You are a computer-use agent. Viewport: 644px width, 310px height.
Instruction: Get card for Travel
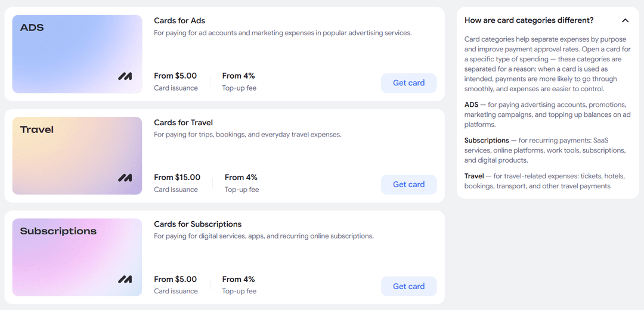point(408,185)
